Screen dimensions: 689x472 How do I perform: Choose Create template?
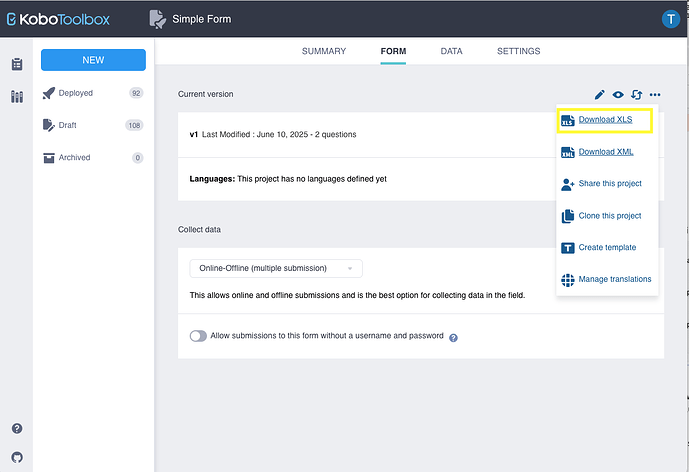pos(607,247)
